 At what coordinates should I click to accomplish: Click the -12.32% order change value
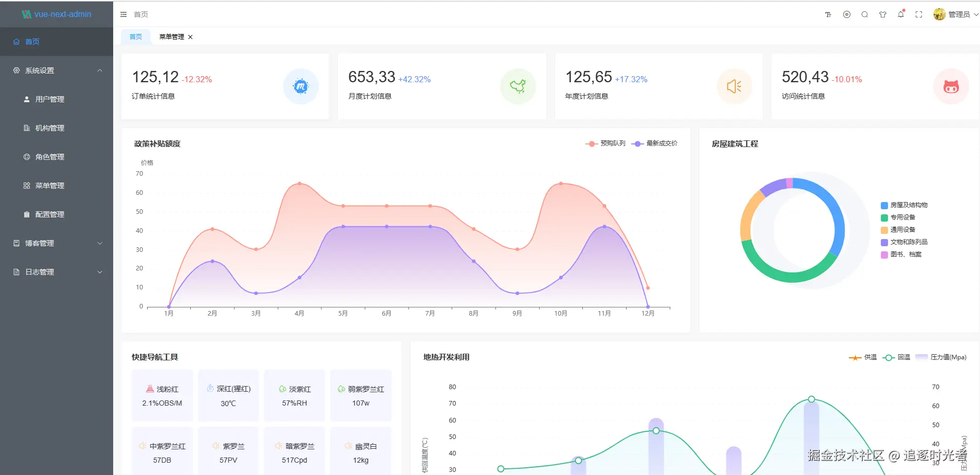[x=197, y=80]
